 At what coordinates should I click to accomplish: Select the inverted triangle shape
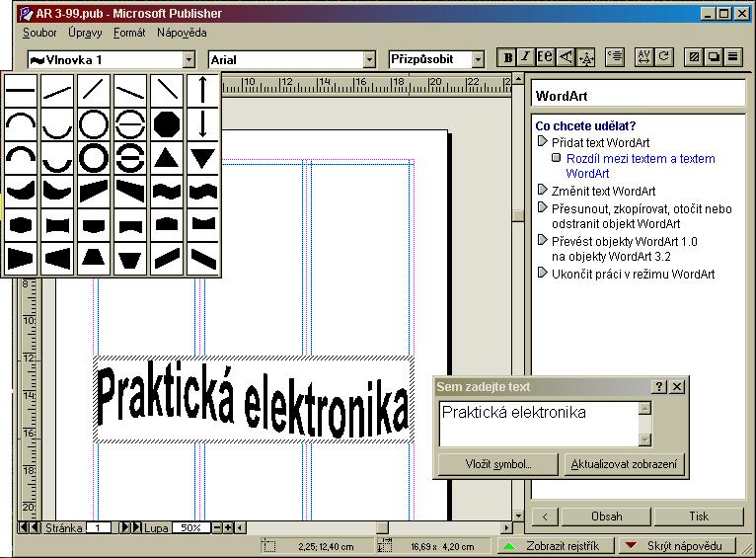point(202,158)
